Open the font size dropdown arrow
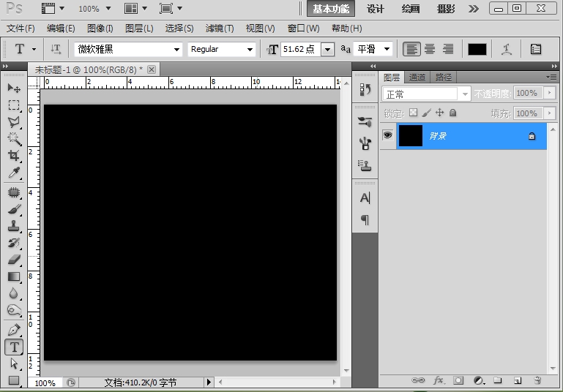This screenshot has width=563, height=392. tap(327, 49)
